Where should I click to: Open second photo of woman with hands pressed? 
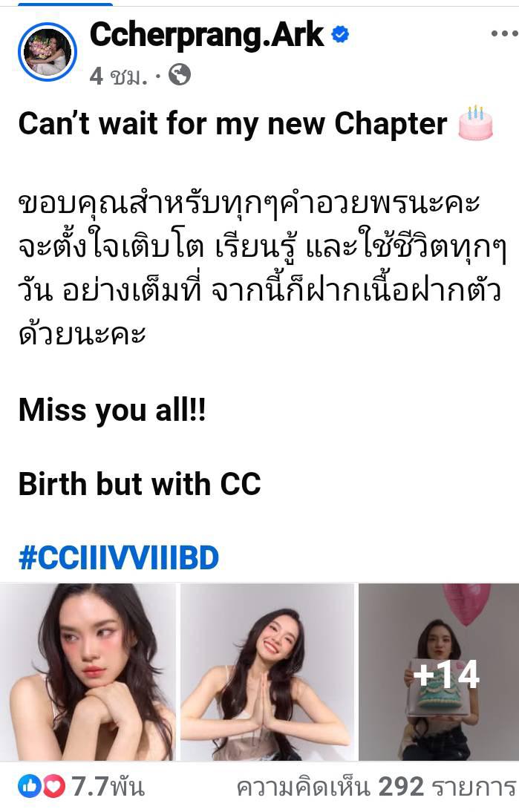[267, 672]
